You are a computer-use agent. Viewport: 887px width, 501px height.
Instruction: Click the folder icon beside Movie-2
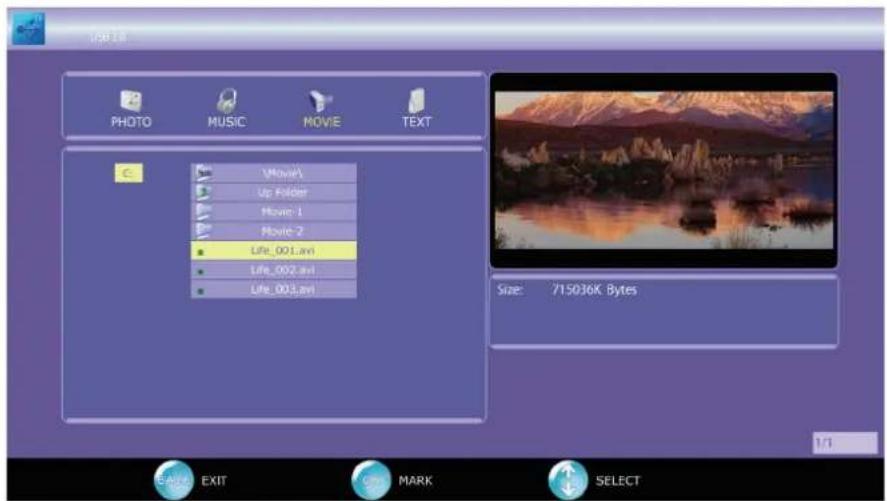(x=203, y=231)
